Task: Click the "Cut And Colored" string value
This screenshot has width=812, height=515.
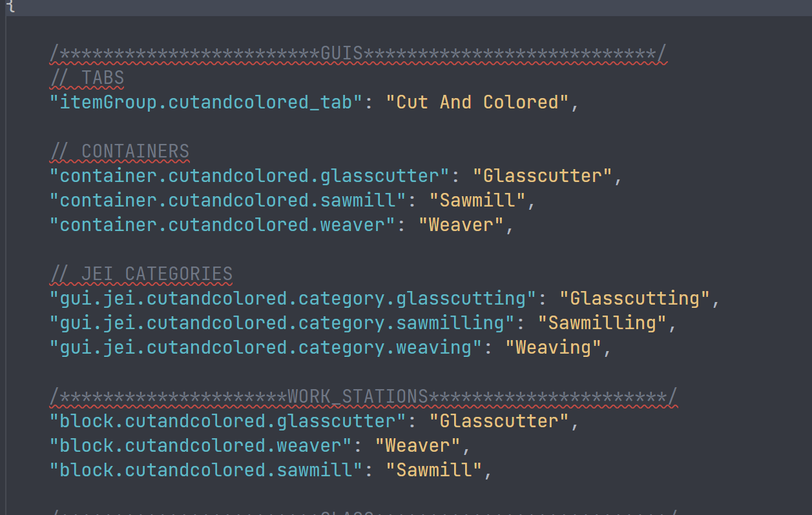Action: click(x=477, y=102)
